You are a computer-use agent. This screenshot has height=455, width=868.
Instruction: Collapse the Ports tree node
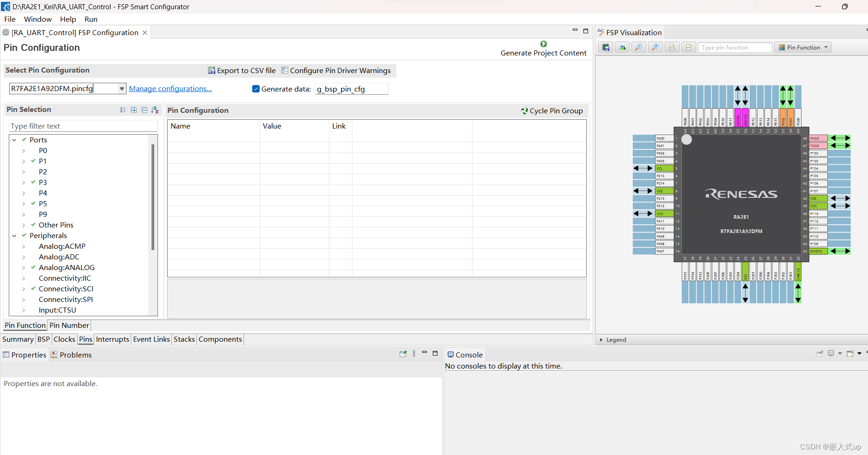tap(14, 140)
